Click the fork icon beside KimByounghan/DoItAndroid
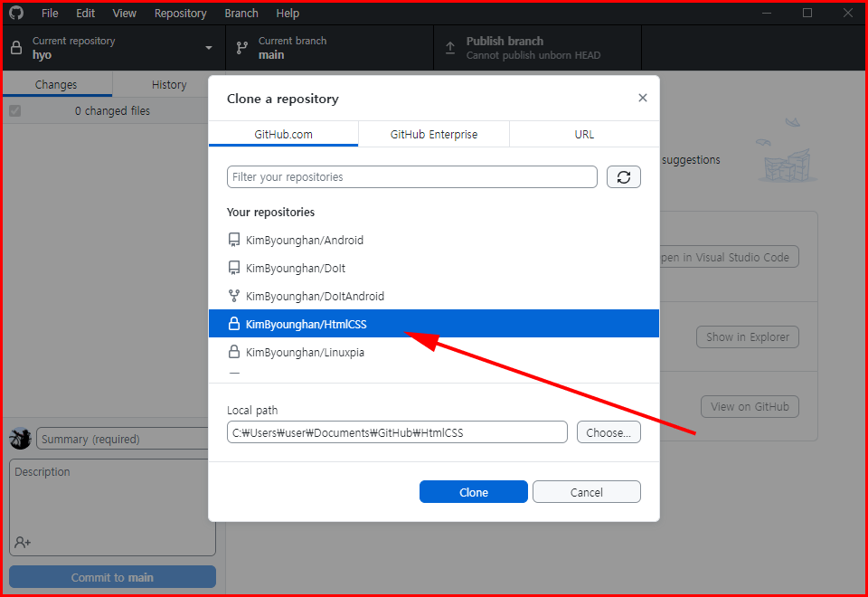 (234, 296)
